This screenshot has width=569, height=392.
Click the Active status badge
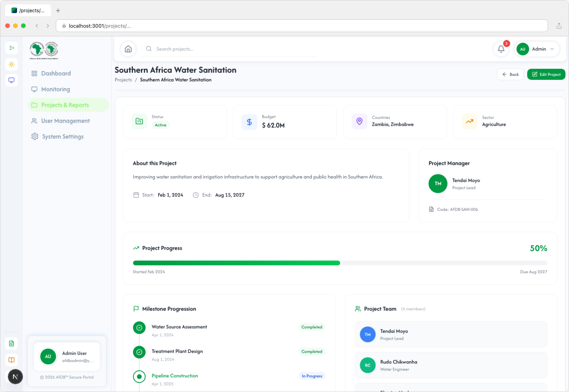(161, 125)
